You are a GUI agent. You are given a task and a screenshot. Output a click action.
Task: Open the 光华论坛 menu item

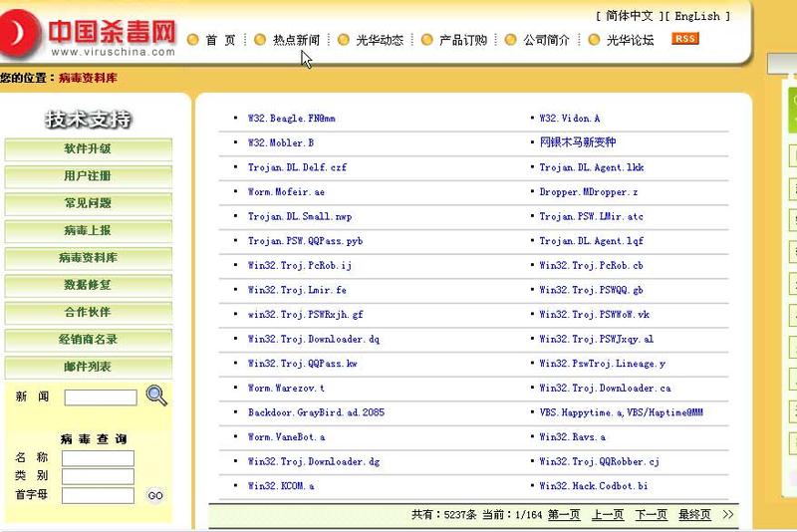click(631, 40)
